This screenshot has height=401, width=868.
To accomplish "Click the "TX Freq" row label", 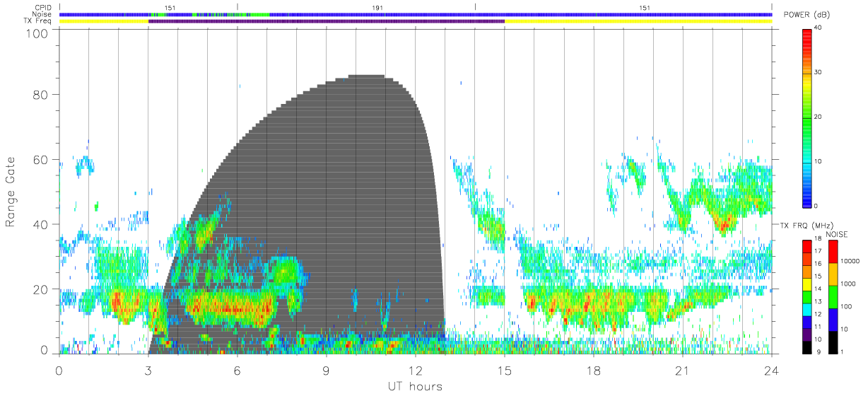I will click(x=38, y=21).
